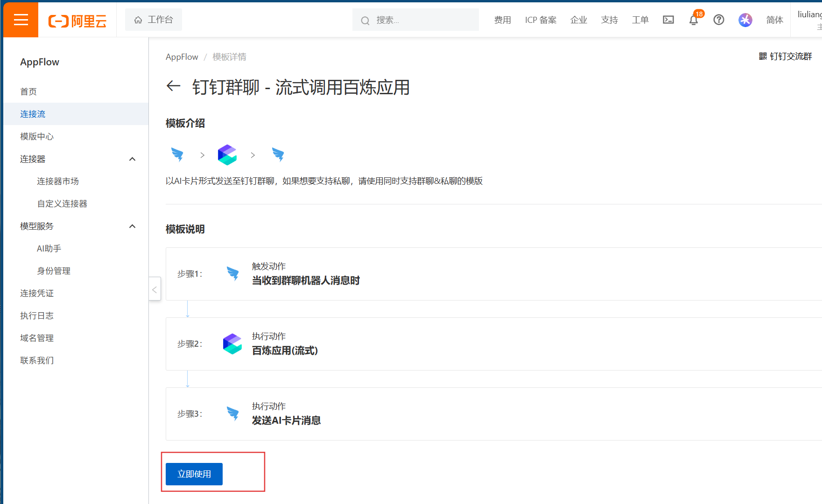Switch language via 简体
Screen dimensions: 822x504
775,20
